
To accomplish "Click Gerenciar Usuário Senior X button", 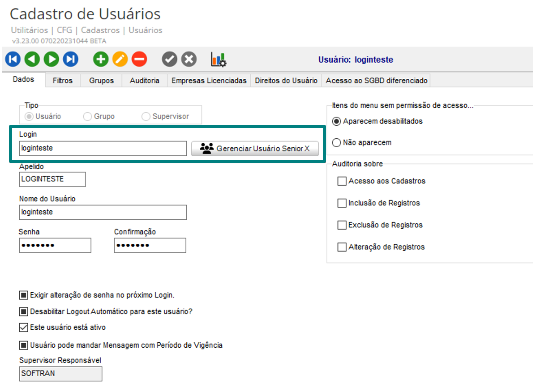I will coord(255,149).
